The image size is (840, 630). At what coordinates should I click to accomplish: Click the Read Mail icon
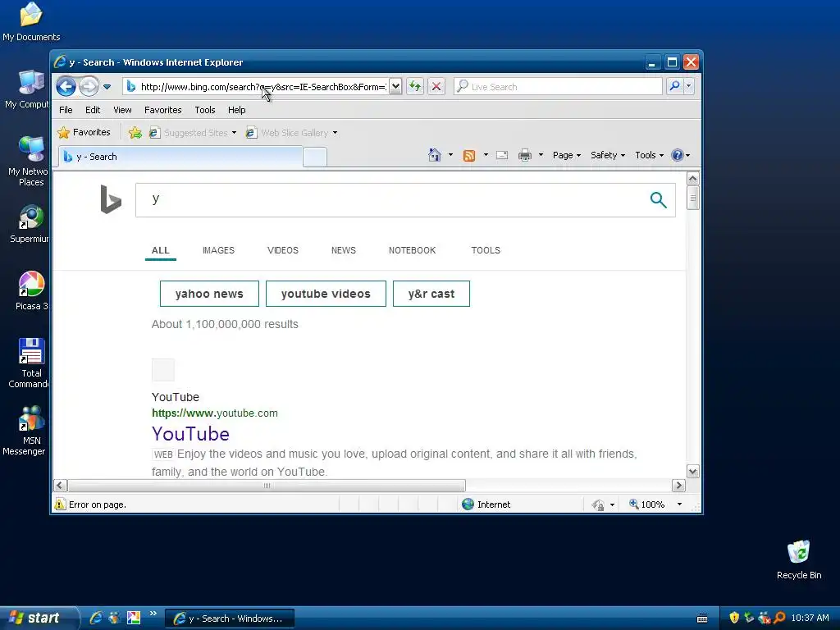502,155
